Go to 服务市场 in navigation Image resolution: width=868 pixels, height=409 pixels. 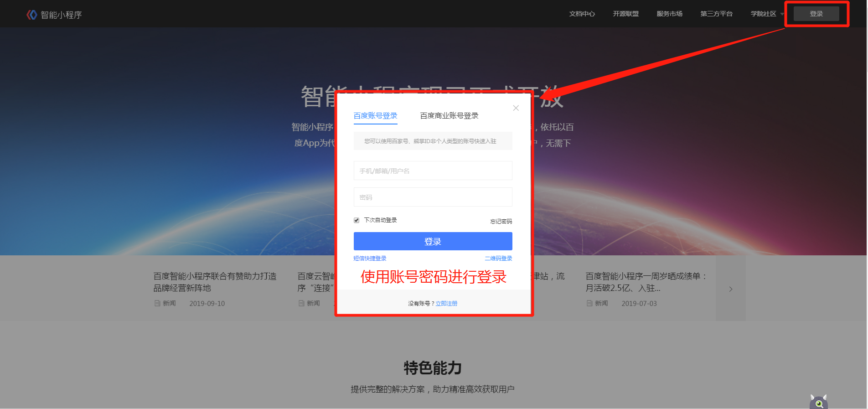[669, 14]
